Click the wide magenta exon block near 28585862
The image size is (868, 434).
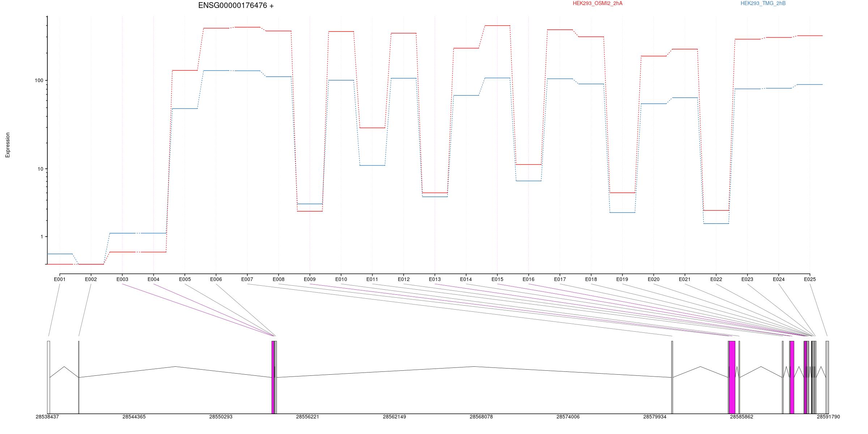(x=732, y=377)
